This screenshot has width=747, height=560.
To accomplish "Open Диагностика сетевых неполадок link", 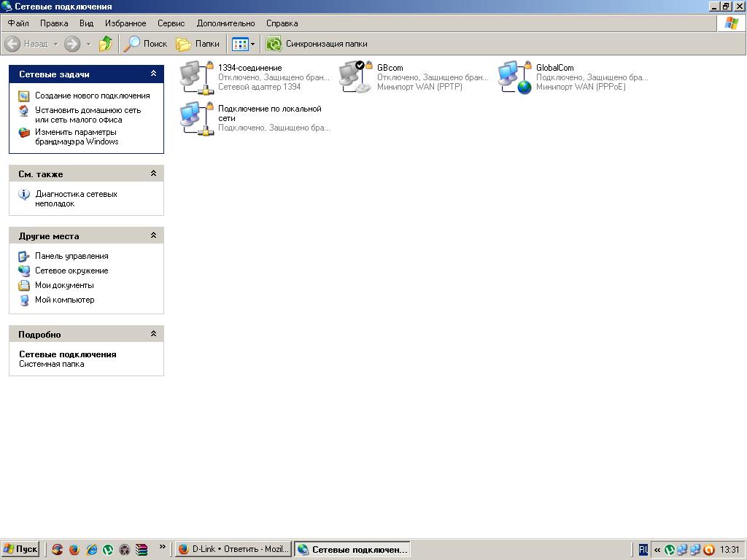I will 76,198.
